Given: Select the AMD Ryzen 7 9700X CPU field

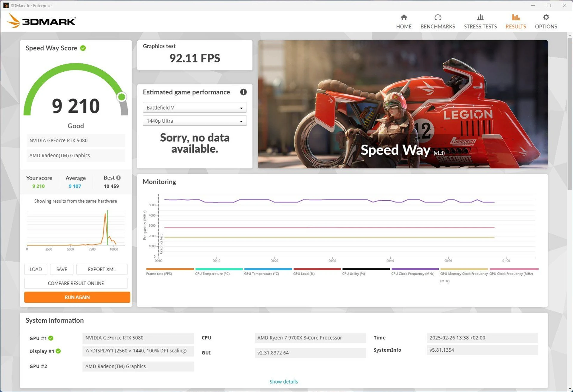Looking at the screenshot, I should [310, 338].
